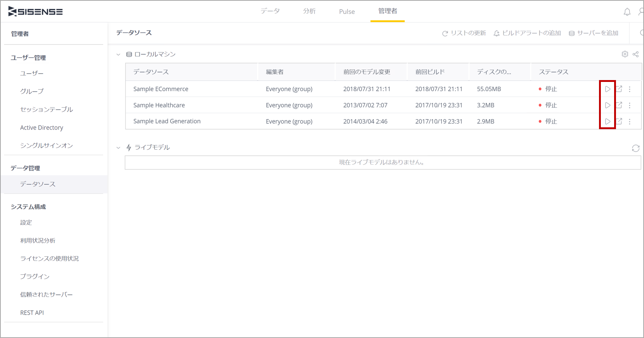Open Sample ECommerce in new window icon
The image size is (644, 338).
coord(619,89)
